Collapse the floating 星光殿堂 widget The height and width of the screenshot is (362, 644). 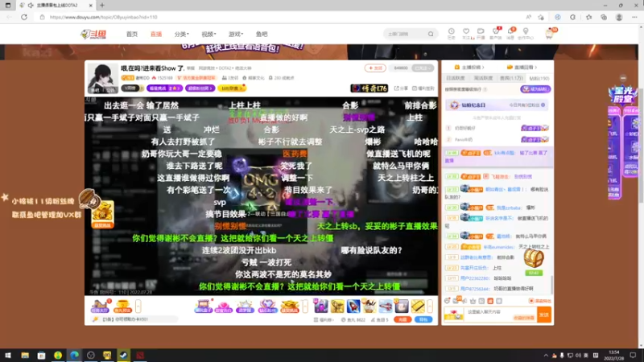(x=623, y=78)
